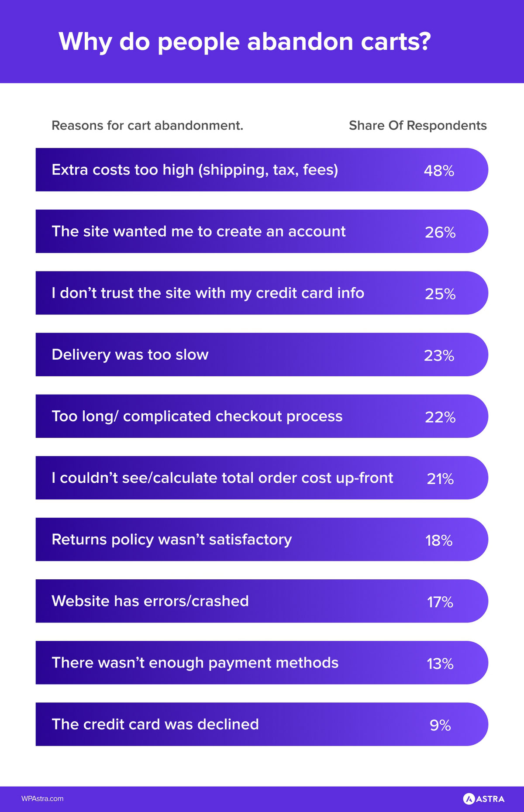
Task: Click the 23% figure
Action: pyautogui.click(x=439, y=355)
